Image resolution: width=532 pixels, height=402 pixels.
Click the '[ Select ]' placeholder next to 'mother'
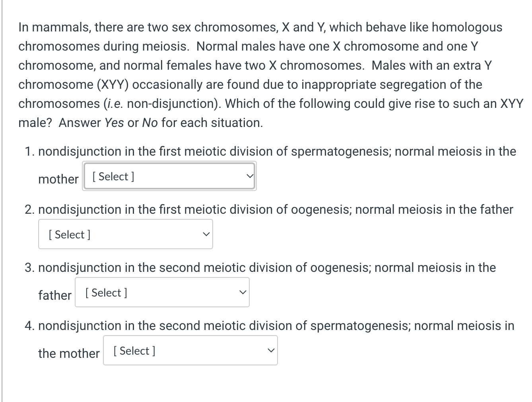(113, 176)
